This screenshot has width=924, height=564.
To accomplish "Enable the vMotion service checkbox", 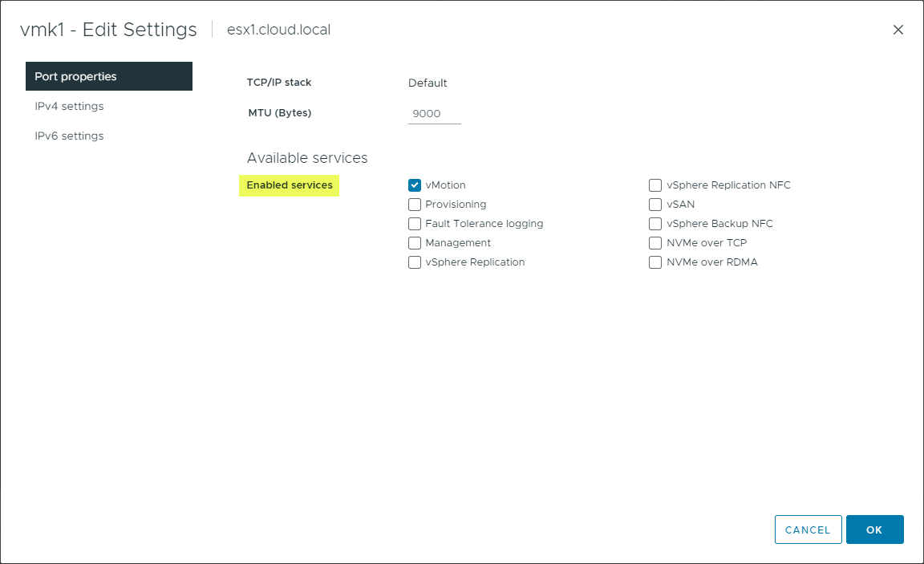I will (415, 185).
